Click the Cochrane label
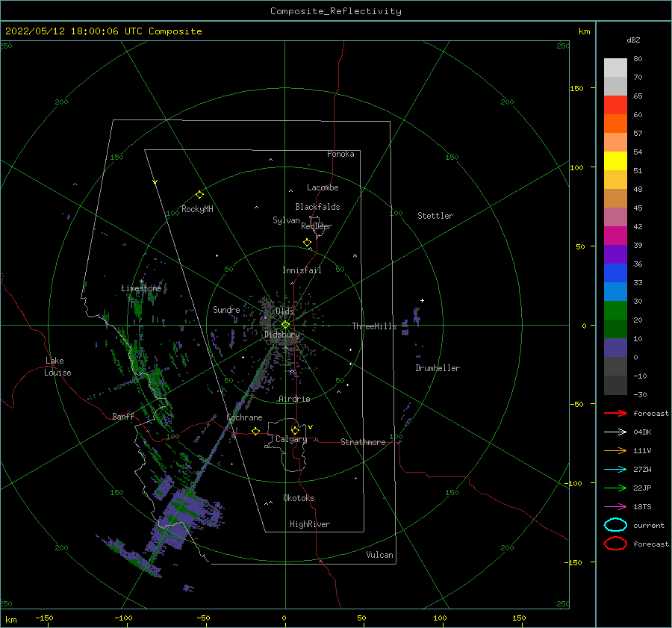672x628 pixels. [244, 417]
